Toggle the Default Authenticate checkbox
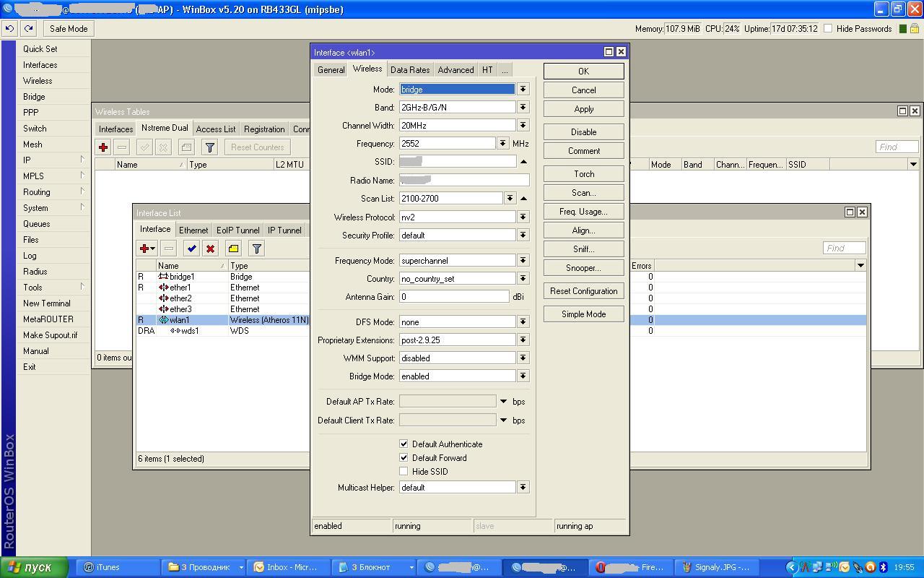This screenshot has height=578, width=924. coord(404,444)
